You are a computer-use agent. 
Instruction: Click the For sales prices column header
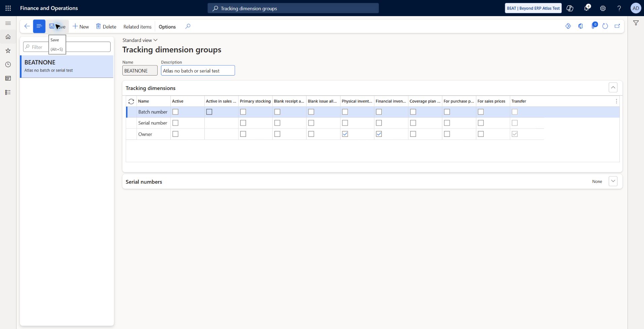(492, 101)
